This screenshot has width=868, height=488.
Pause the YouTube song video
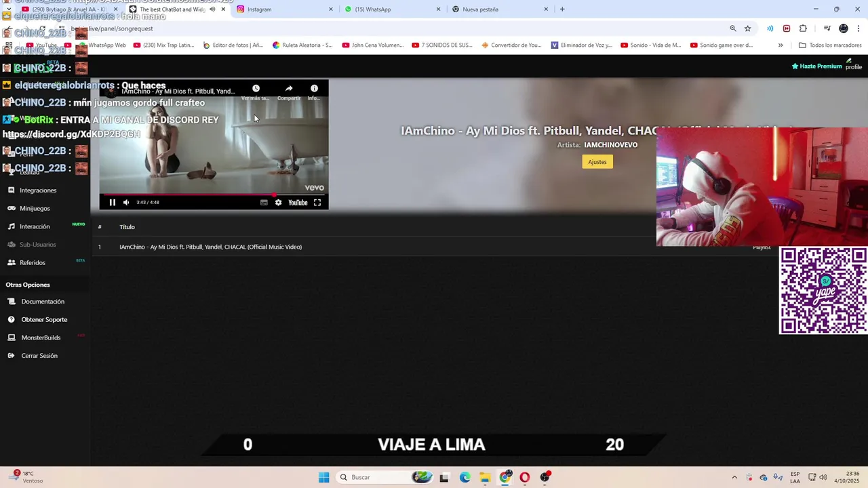pos(113,203)
